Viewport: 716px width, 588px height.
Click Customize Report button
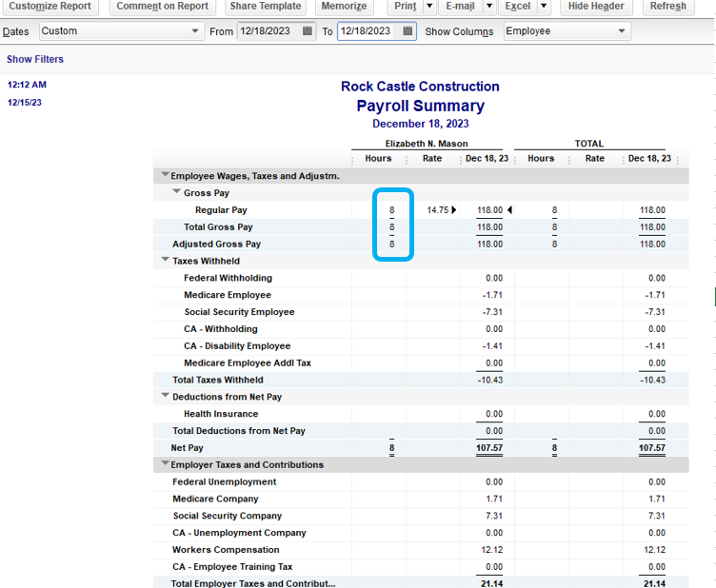pos(50,7)
